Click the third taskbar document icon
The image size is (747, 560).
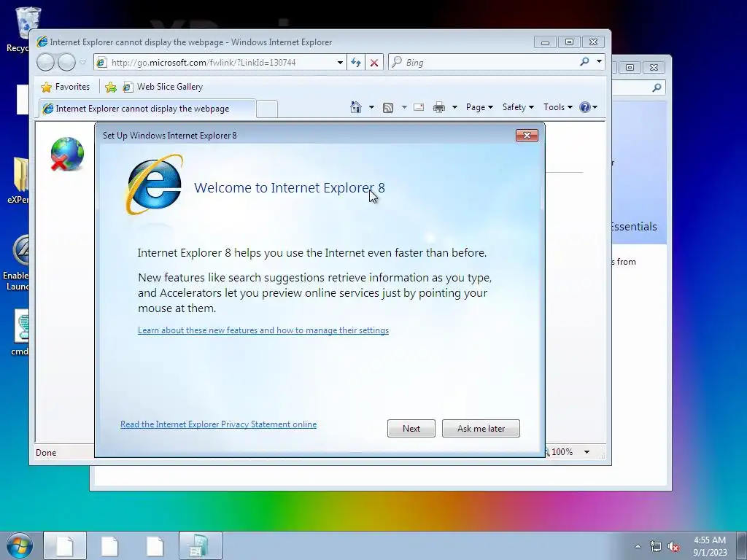click(x=155, y=545)
